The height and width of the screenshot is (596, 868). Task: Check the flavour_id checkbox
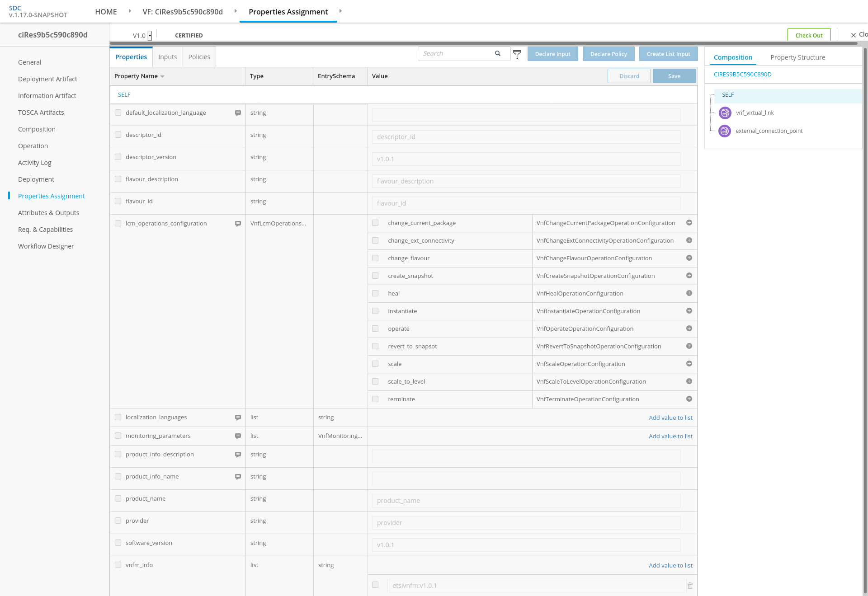click(x=118, y=201)
